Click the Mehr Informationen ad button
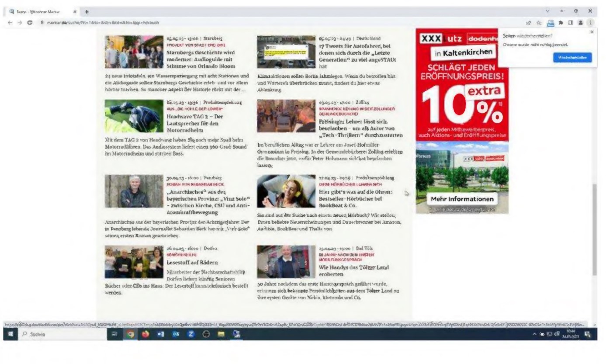 pos(462,199)
